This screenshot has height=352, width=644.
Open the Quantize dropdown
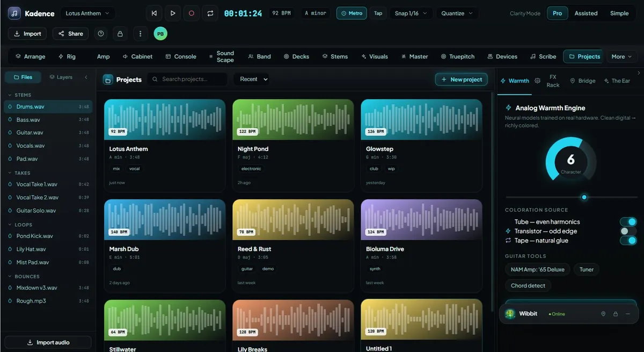(x=457, y=13)
